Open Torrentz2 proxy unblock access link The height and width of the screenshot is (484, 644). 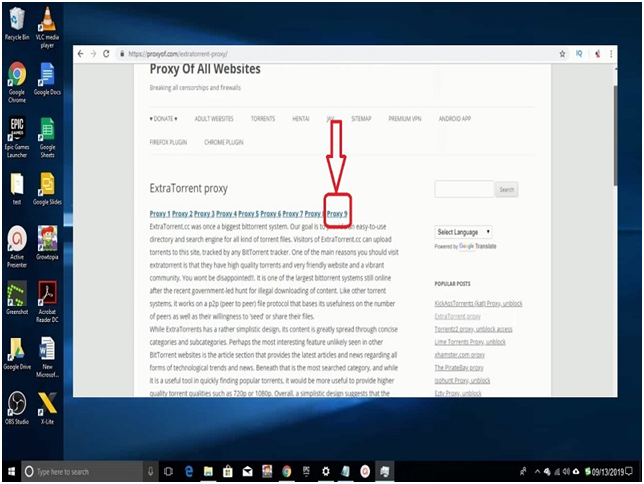(474, 329)
